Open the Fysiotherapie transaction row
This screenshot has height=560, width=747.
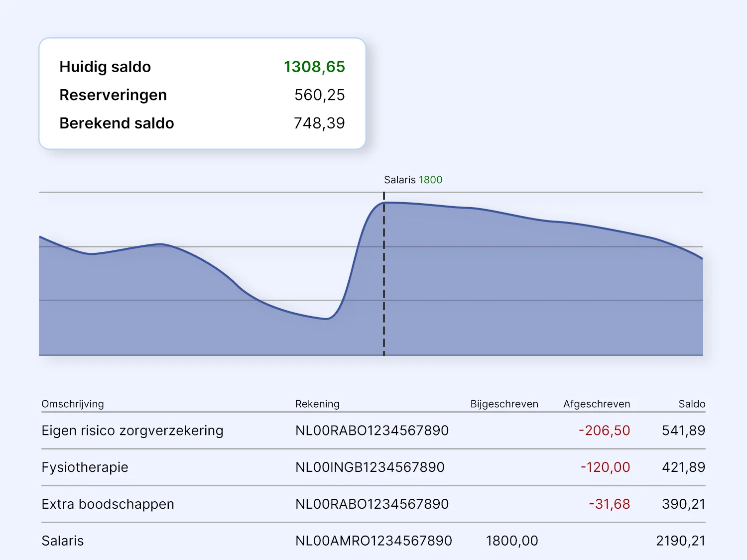(85, 467)
